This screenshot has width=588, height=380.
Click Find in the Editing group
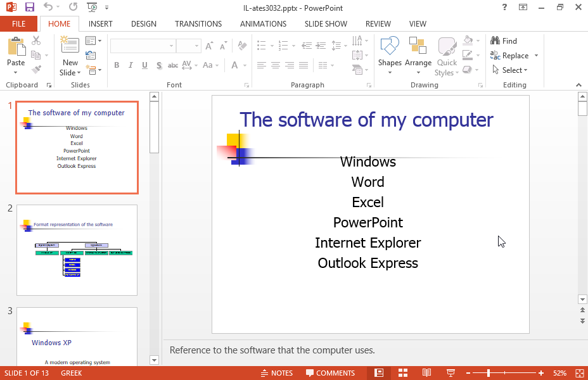coord(504,41)
